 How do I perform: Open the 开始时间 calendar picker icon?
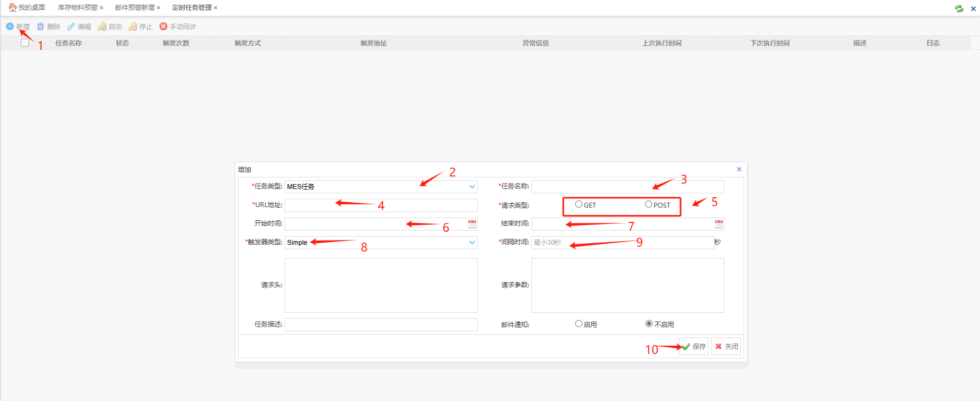coord(472,224)
